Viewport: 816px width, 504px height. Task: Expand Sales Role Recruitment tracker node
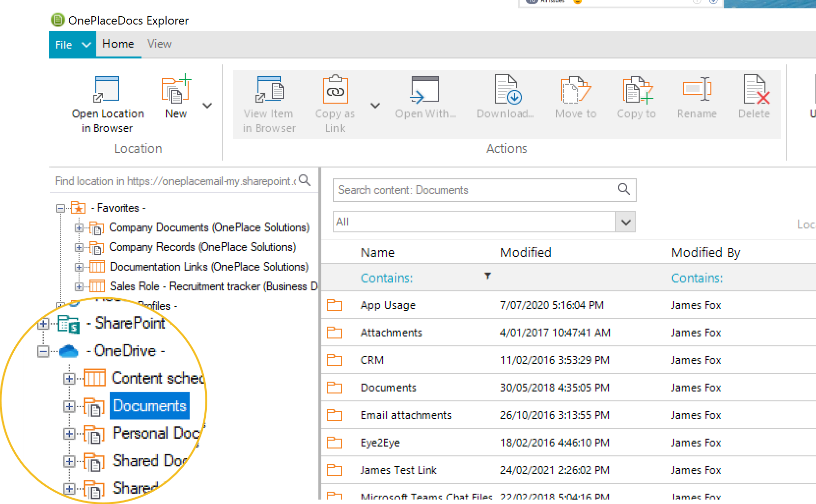point(79,287)
